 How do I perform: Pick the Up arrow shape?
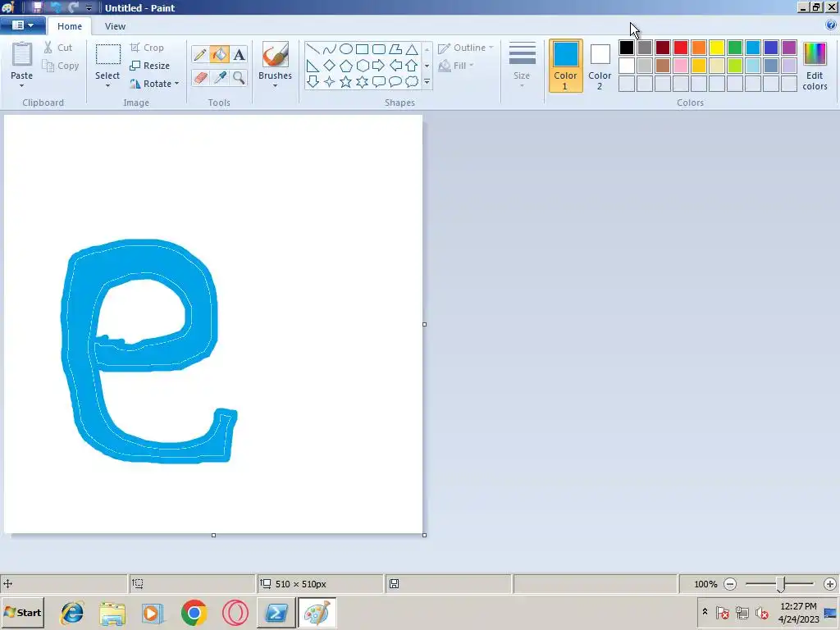pyautogui.click(x=412, y=66)
